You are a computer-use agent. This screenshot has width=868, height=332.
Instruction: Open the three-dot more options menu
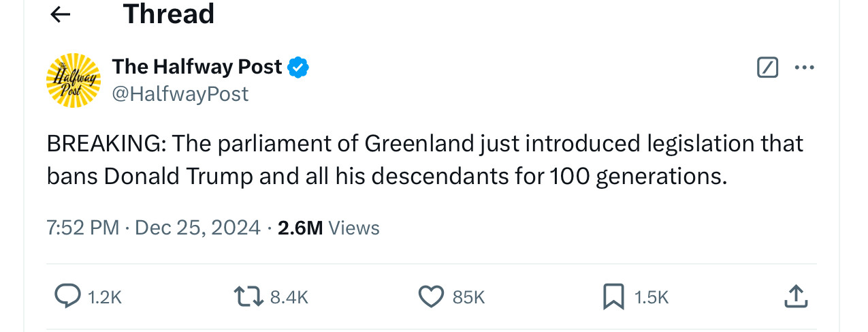point(804,67)
